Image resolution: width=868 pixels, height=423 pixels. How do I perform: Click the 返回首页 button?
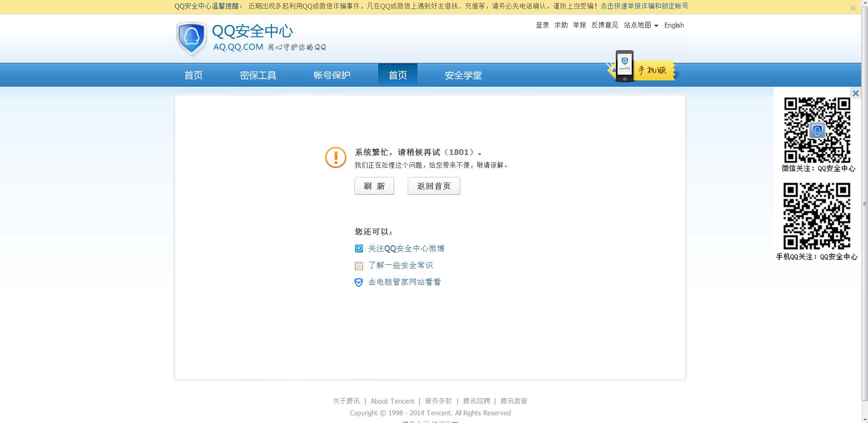[434, 186]
